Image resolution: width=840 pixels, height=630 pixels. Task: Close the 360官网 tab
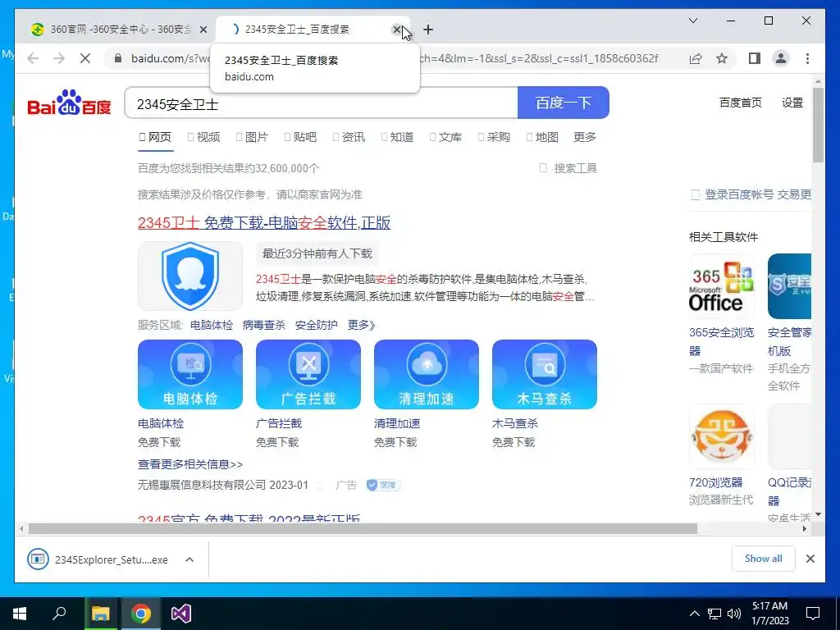click(203, 30)
